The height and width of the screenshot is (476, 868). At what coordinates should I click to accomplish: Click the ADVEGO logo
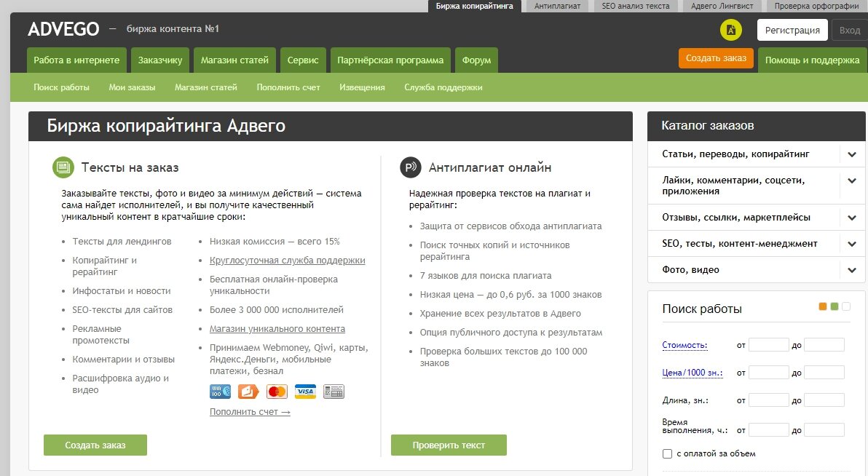tap(63, 29)
